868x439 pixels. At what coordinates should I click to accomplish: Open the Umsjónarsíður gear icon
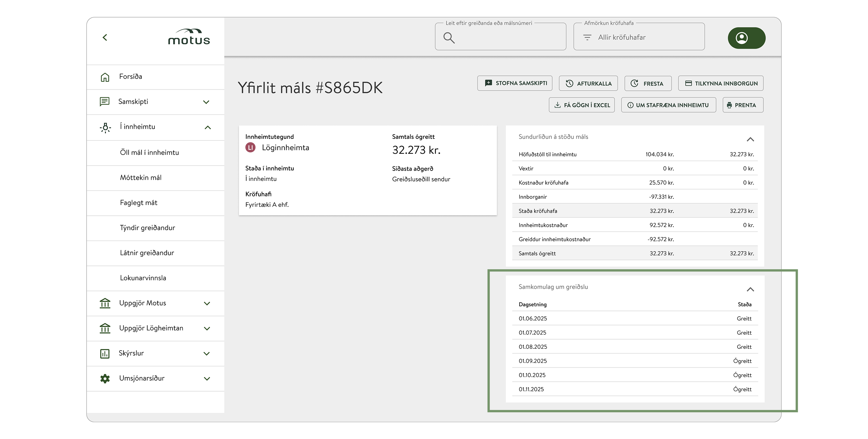click(104, 378)
